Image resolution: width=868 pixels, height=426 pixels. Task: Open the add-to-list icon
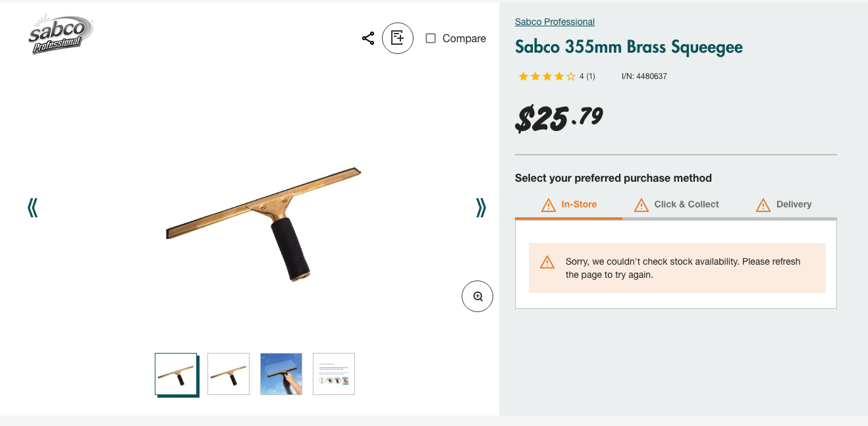point(397,38)
